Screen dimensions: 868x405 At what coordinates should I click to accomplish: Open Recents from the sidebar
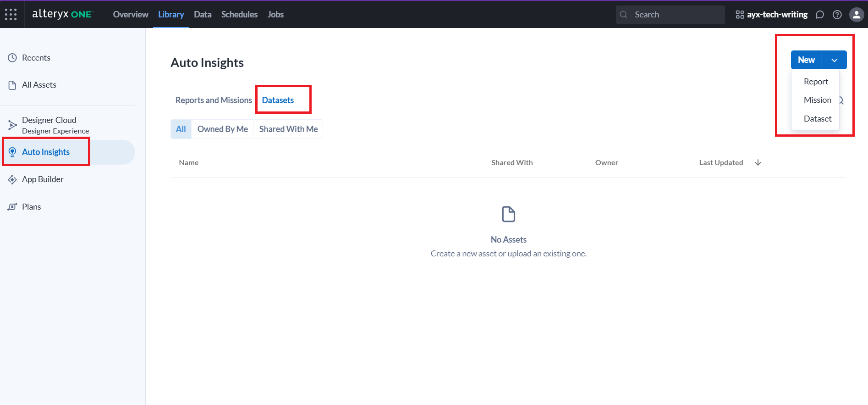[x=36, y=58]
